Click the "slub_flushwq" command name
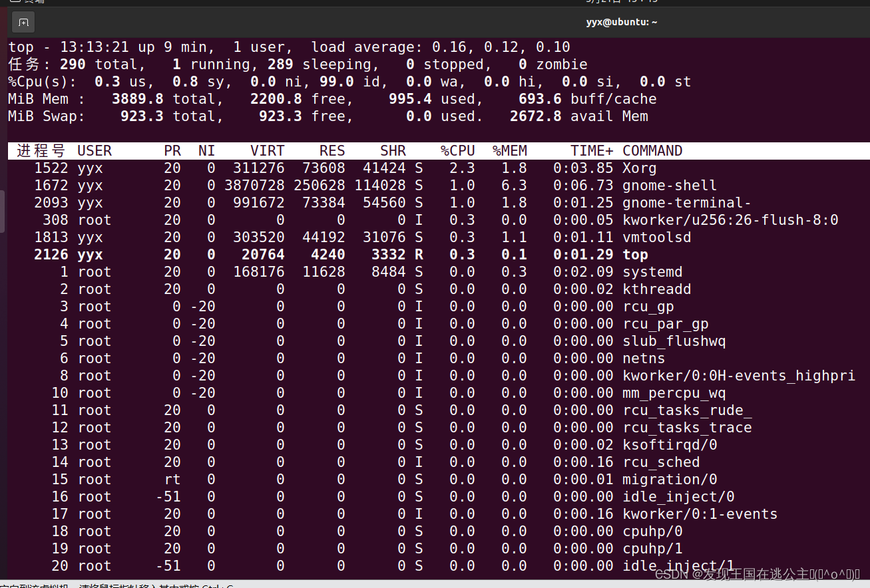 (x=674, y=341)
